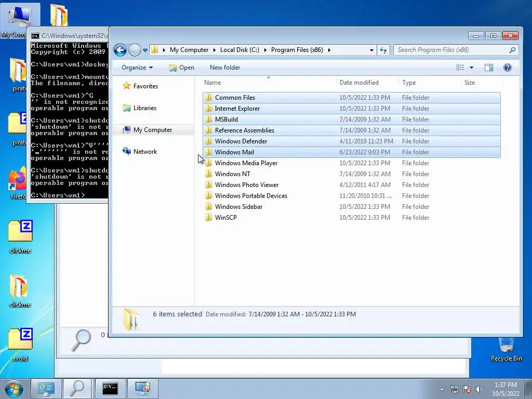The height and width of the screenshot is (399, 532).
Task: Show hidden tray icons arrow
Action: (442, 389)
